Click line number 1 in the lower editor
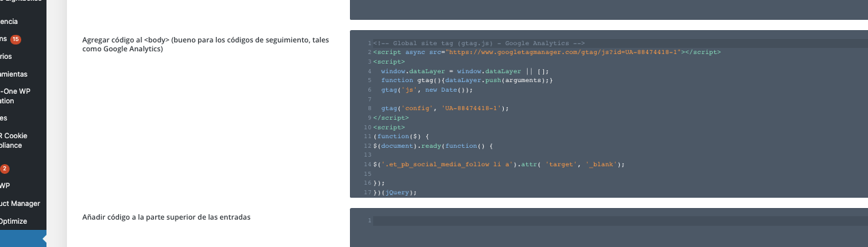This screenshot has width=868, height=247. click(369, 220)
